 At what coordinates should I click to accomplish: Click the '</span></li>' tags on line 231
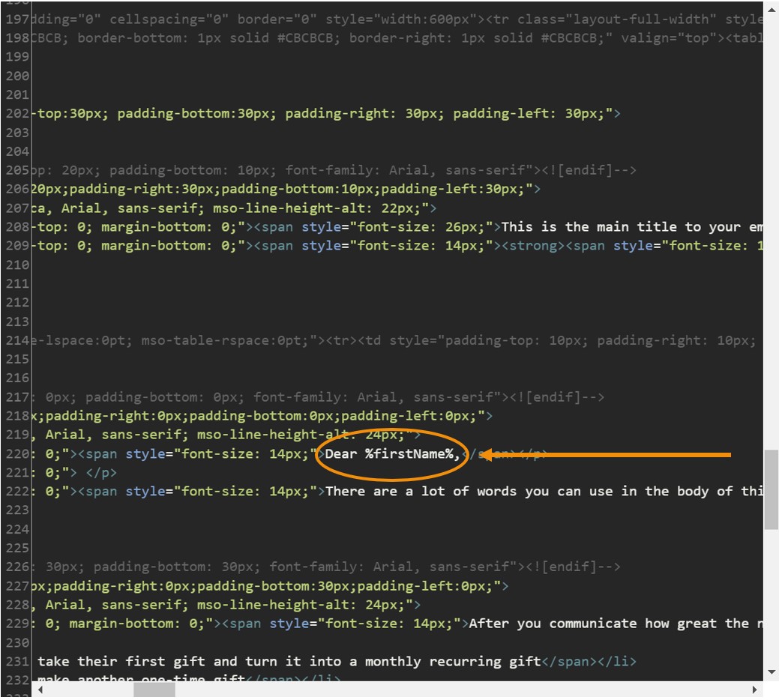589,661
